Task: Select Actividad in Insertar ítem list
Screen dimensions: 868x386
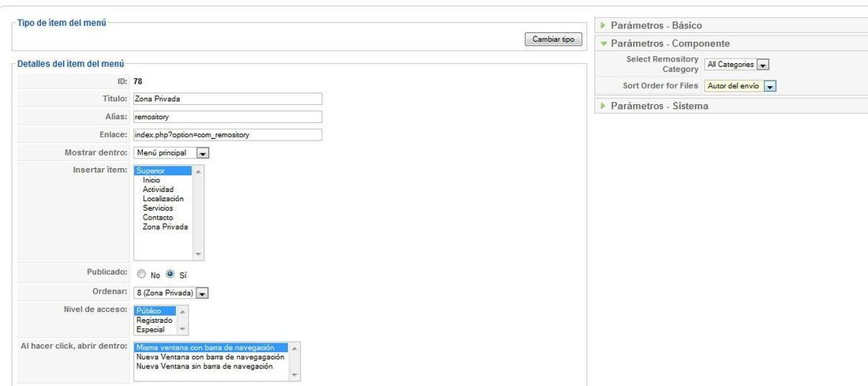Action: pos(163,189)
